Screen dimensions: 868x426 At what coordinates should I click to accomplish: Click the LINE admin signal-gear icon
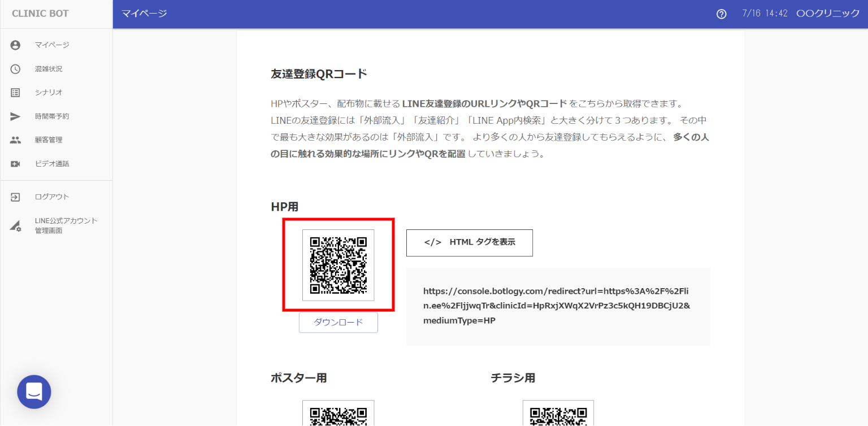[15, 226]
